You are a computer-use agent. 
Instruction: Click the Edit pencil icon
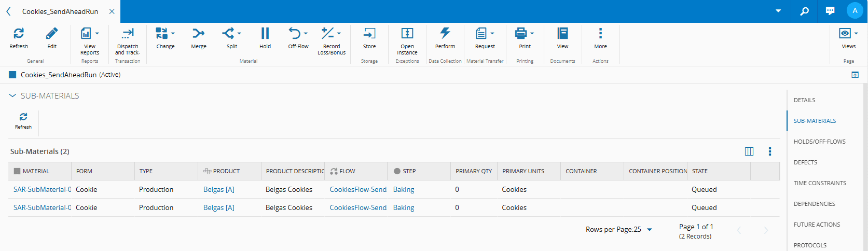(52, 34)
